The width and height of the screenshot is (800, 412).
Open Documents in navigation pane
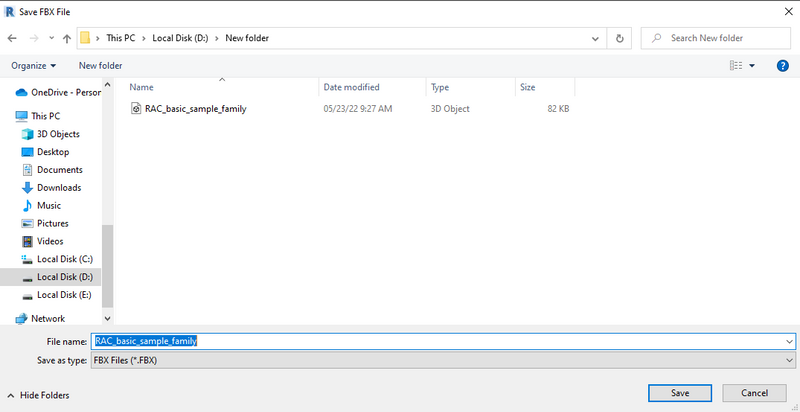[x=60, y=170]
